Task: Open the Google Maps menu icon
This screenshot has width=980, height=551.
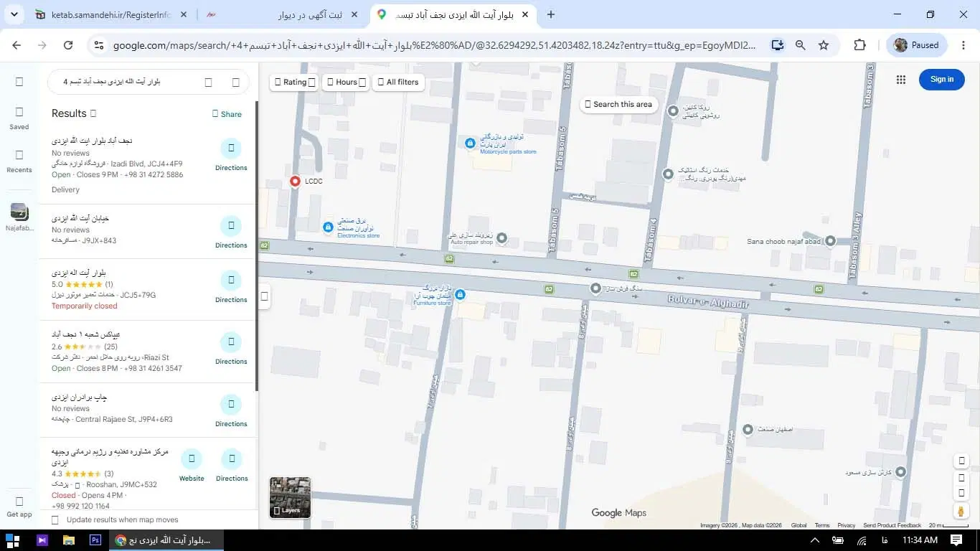Action: 19,82
